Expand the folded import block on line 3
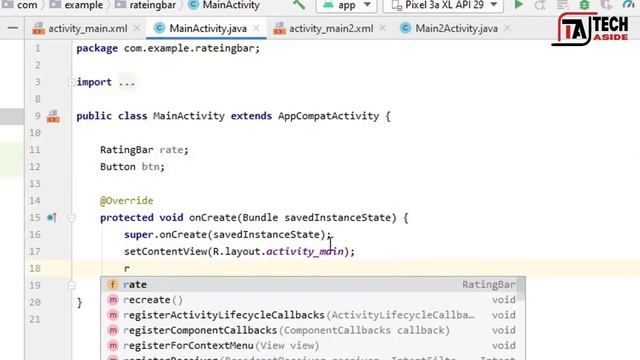Image resolution: width=640 pixels, height=360 pixels. pyautogui.click(x=71, y=82)
